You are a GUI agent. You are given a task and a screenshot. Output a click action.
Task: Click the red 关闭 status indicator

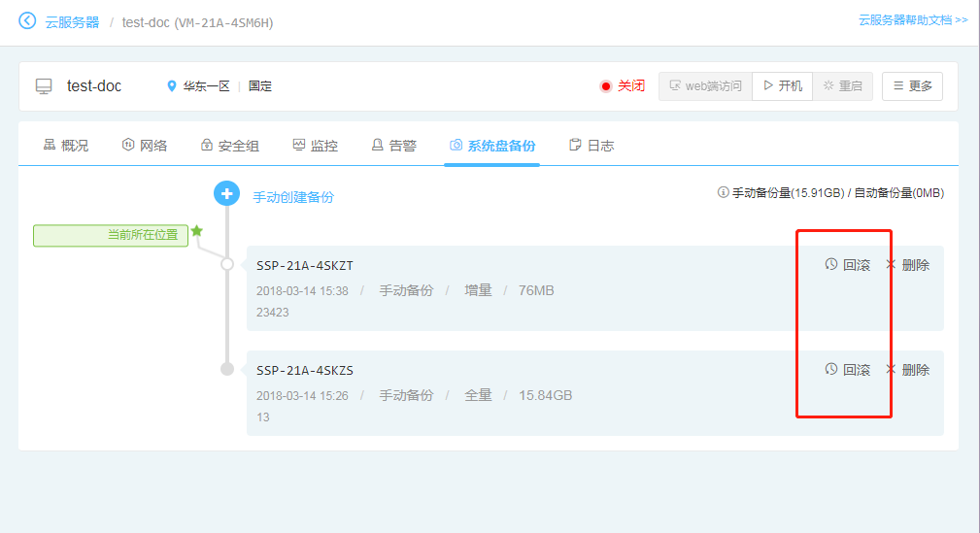tap(622, 86)
